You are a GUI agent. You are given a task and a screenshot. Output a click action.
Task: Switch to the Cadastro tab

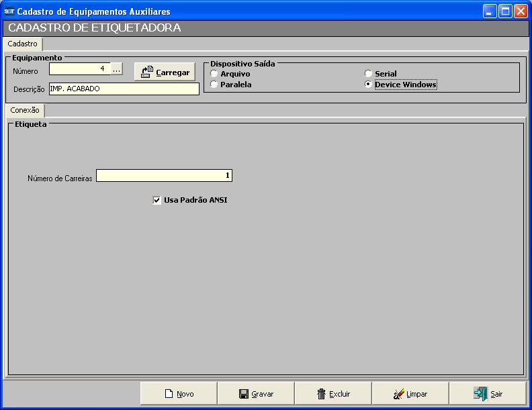pyautogui.click(x=23, y=44)
